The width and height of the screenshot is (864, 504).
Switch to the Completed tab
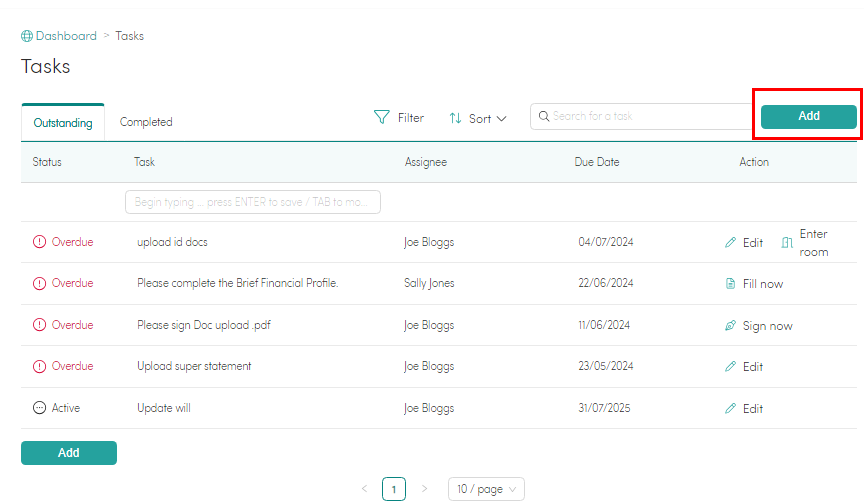point(146,122)
